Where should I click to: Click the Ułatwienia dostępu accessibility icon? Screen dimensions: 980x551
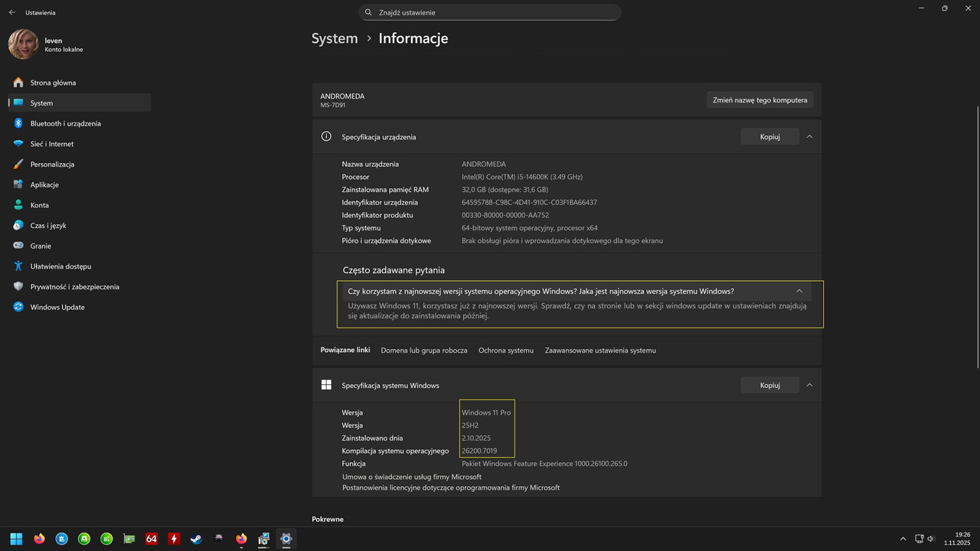tap(18, 266)
